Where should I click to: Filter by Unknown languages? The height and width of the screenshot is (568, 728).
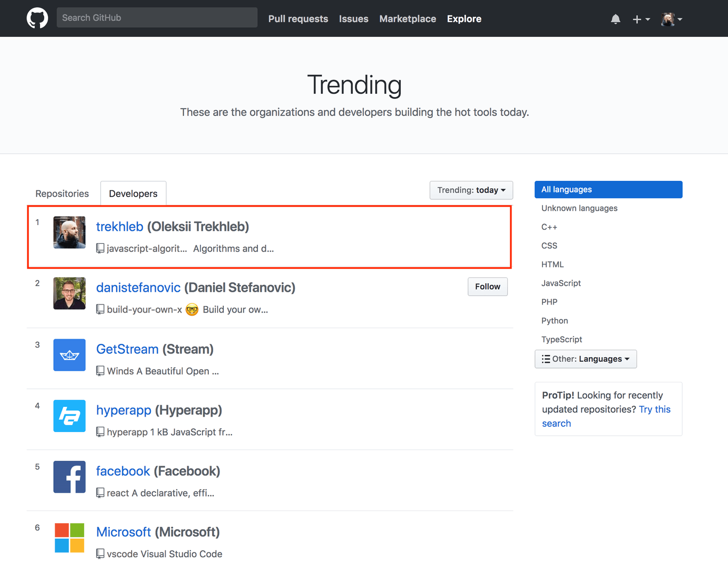pyautogui.click(x=579, y=208)
